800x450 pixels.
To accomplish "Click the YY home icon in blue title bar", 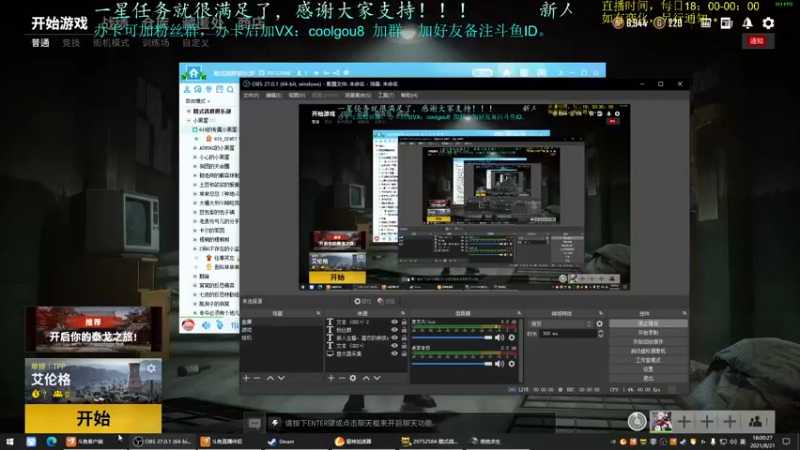I will 193,73.
